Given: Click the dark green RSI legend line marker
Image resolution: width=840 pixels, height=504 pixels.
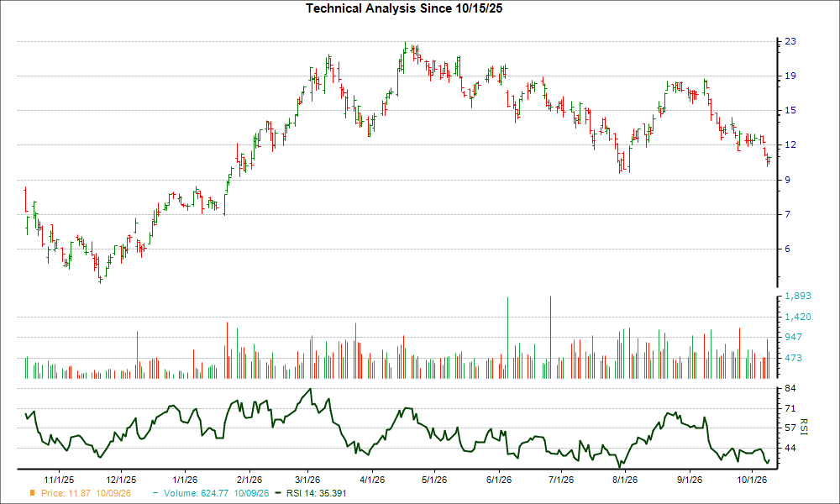Looking at the screenshot, I should 277,493.
